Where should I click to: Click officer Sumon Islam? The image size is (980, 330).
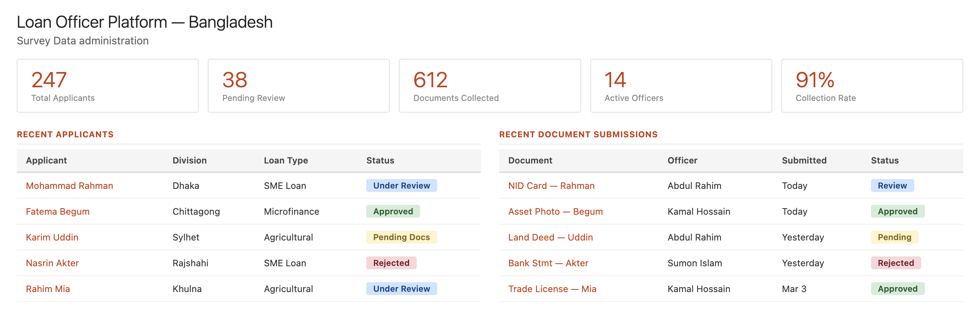click(x=695, y=263)
